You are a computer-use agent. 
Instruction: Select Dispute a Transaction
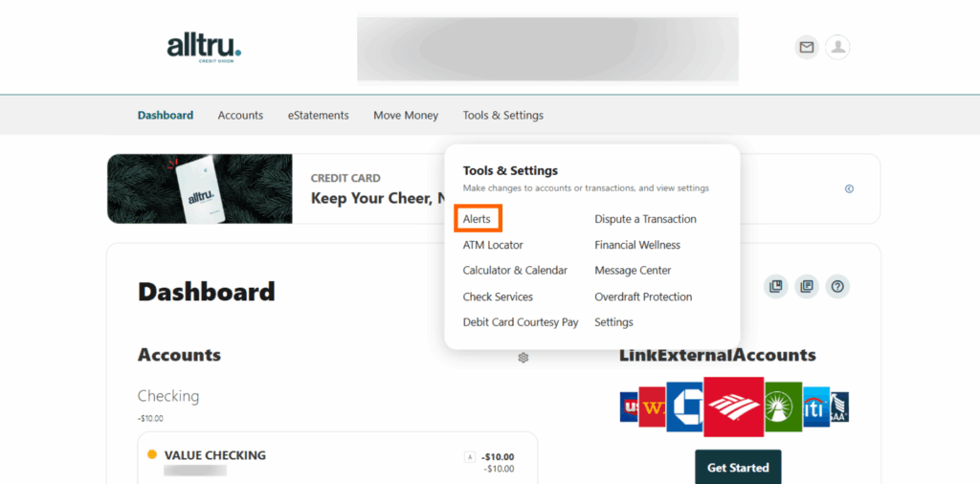click(645, 219)
